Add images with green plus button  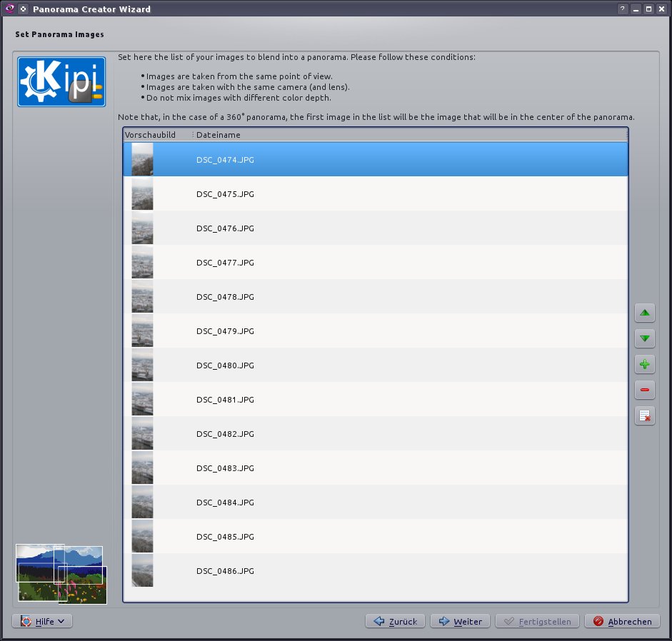[x=644, y=364]
